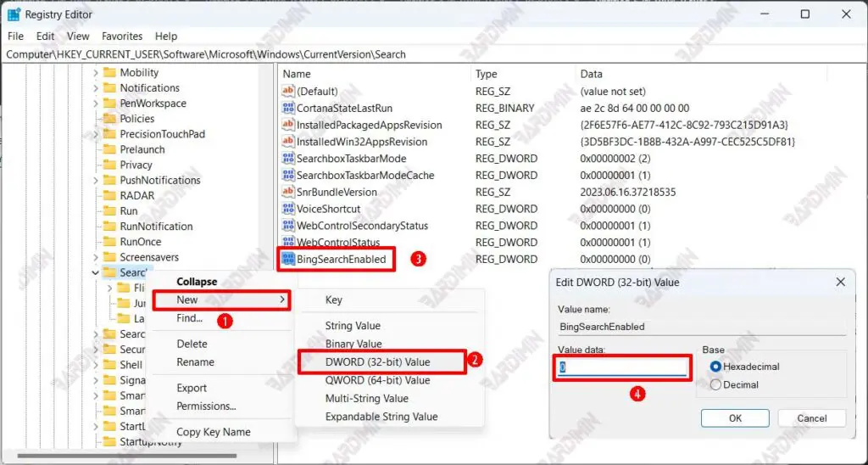This screenshot has width=868, height=465.
Task: Click the BingSearchEnabled DWORD icon
Action: pyautogui.click(x=288, y=259)
